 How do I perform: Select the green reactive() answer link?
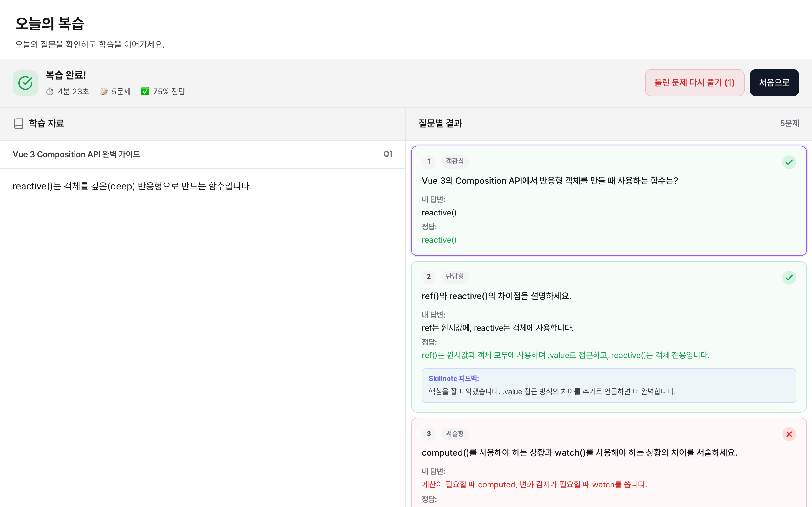pos(439,240)
